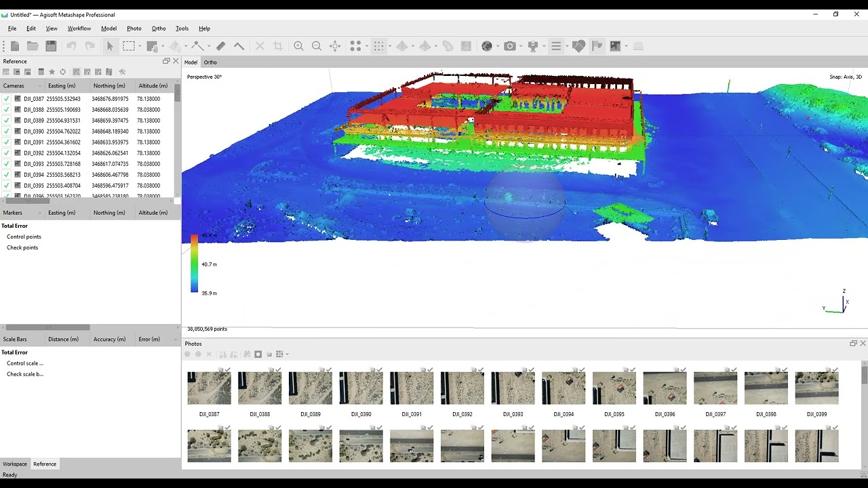The height and width of the screenshot is (488, 868).
Task: Switch to the Ortho view tab
Action: point(210,62)
